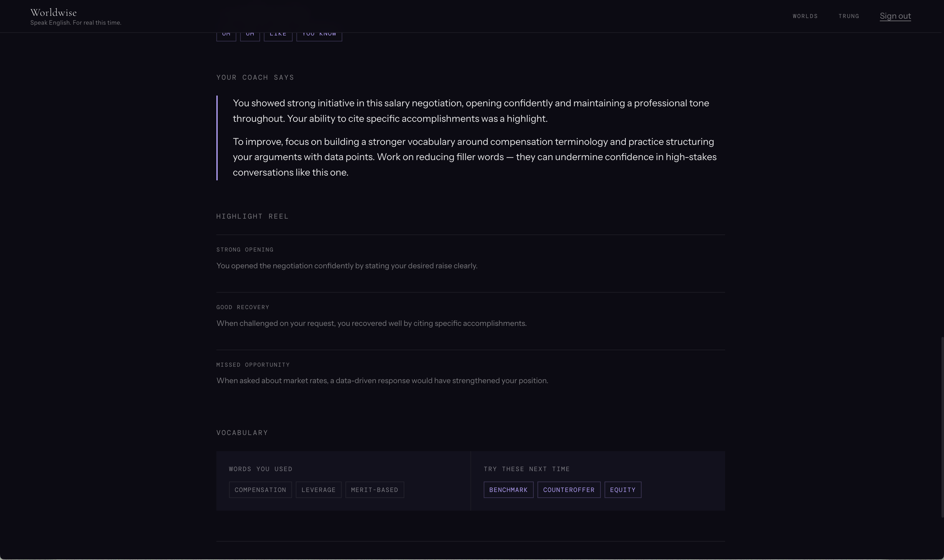Click the BENCHMARK suggested word chip

[509, 490]
